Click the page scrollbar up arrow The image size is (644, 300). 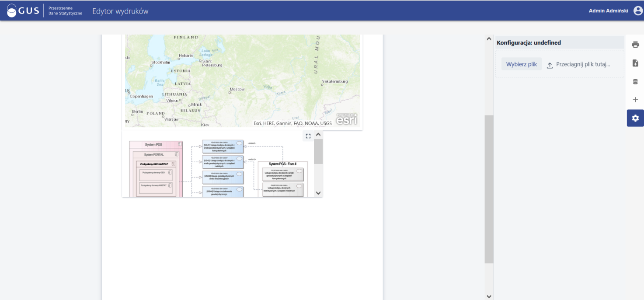tap(489, 39)
